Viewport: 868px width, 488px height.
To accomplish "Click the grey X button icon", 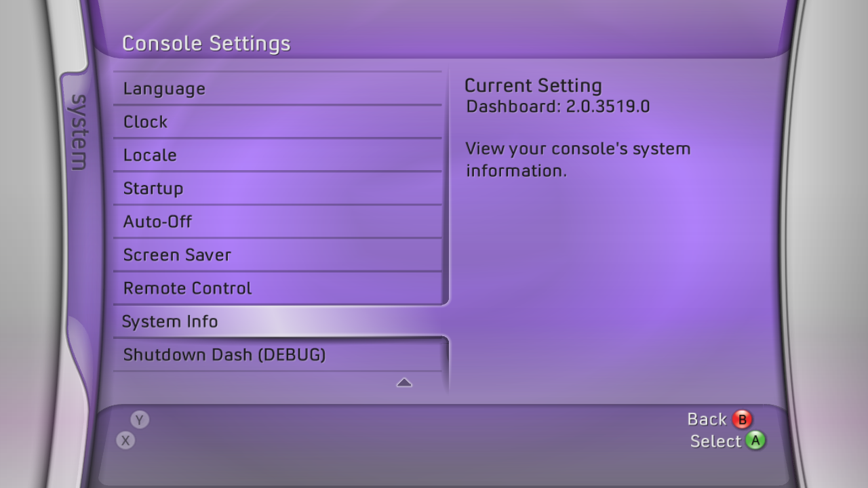I will click(x=125, y=441).
